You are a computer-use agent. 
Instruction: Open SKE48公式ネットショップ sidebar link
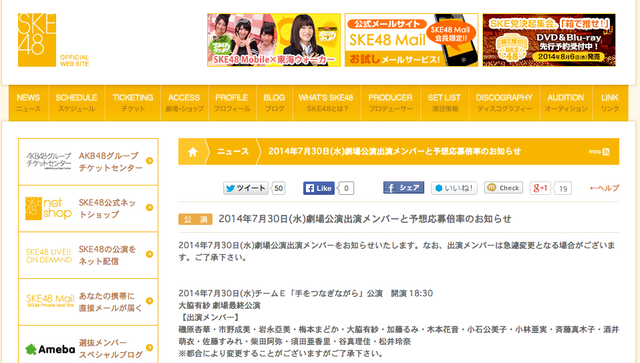(107, 208)
